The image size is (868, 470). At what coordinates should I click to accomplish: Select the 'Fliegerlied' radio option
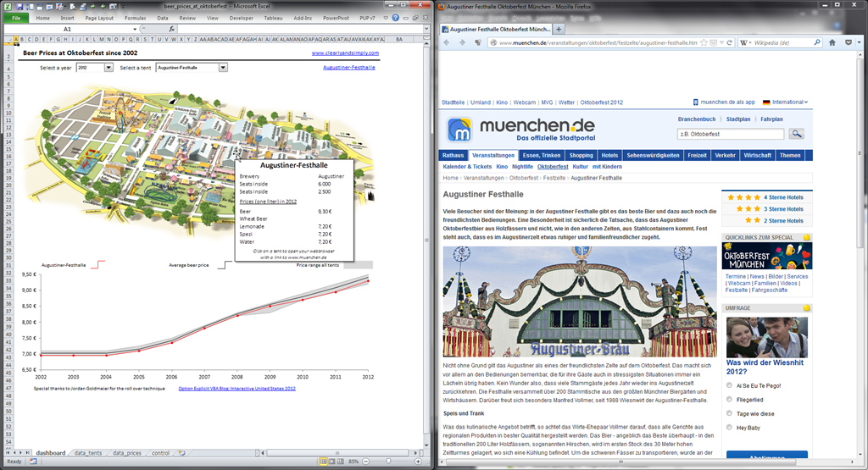coord(729,399)
